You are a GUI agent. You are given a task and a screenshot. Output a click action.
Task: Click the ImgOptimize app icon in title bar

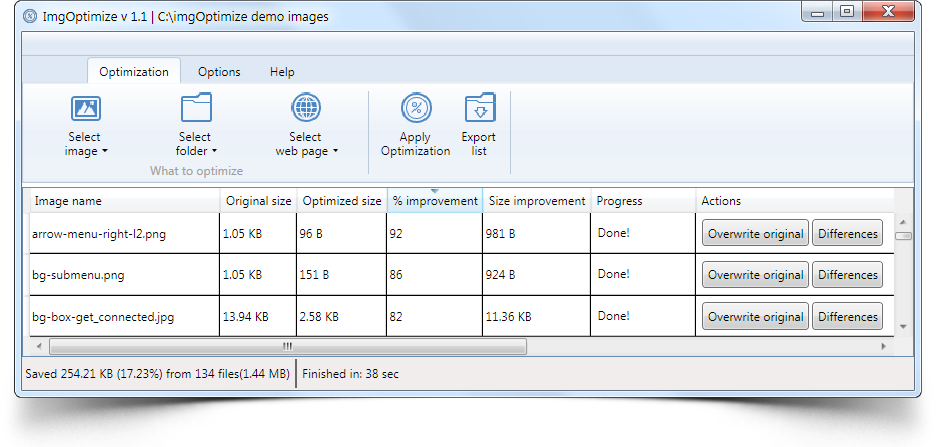(x=30, y=16)
